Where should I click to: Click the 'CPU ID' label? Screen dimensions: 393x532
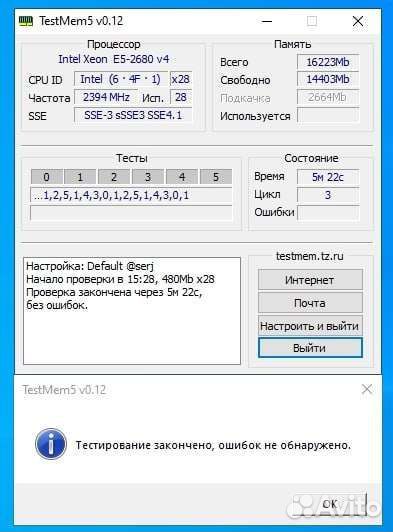45,80
